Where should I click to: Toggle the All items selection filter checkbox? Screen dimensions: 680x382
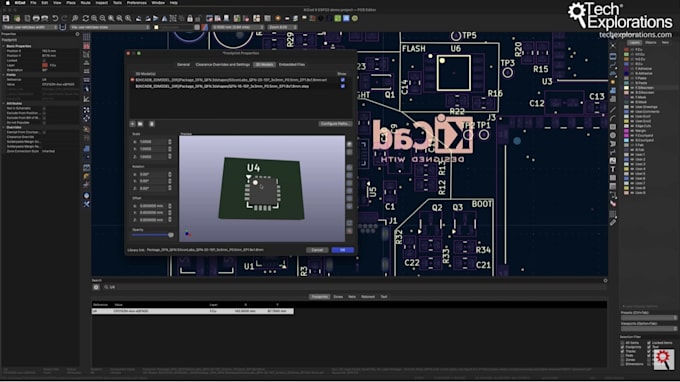pos(623,343)
